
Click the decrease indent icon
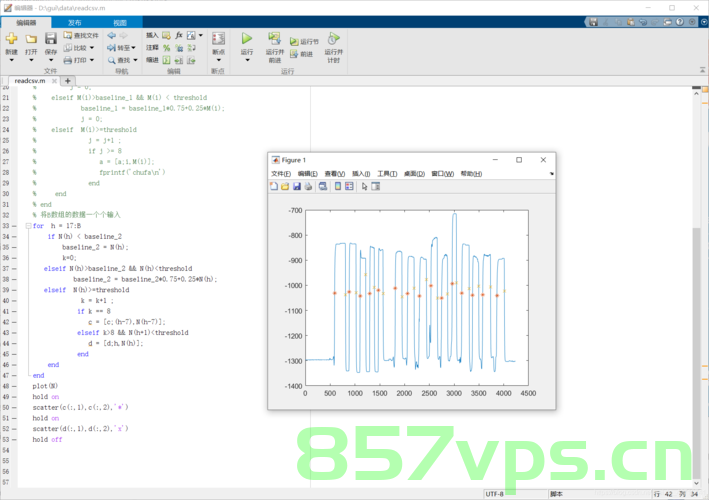tap(191, 60)
